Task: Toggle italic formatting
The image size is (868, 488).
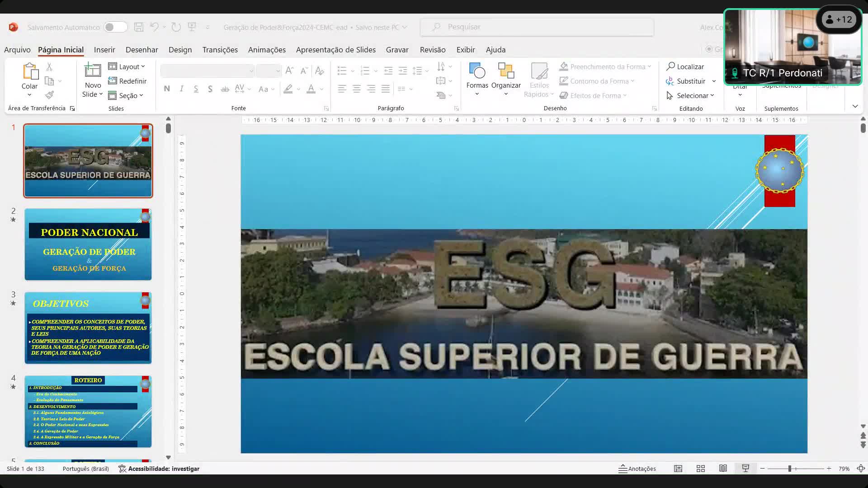Action: pos(181,89)
